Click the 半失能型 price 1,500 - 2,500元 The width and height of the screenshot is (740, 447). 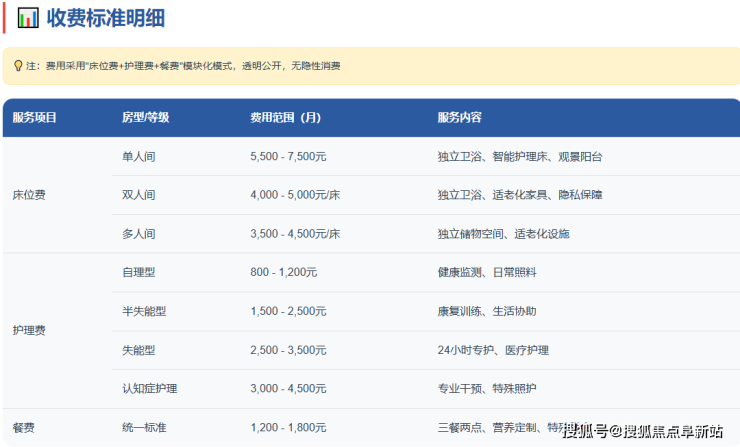point(288,311)
